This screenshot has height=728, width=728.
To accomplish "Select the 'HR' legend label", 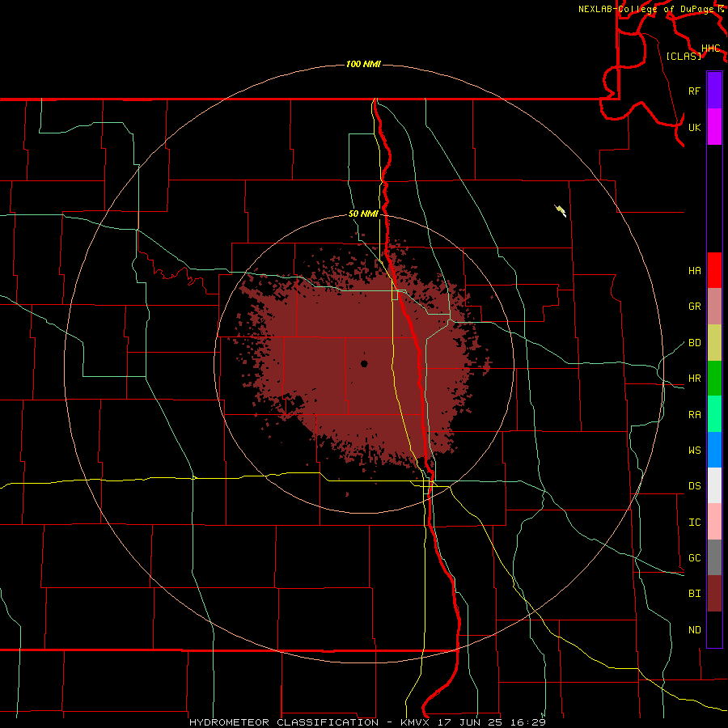I will click(694, 379).
